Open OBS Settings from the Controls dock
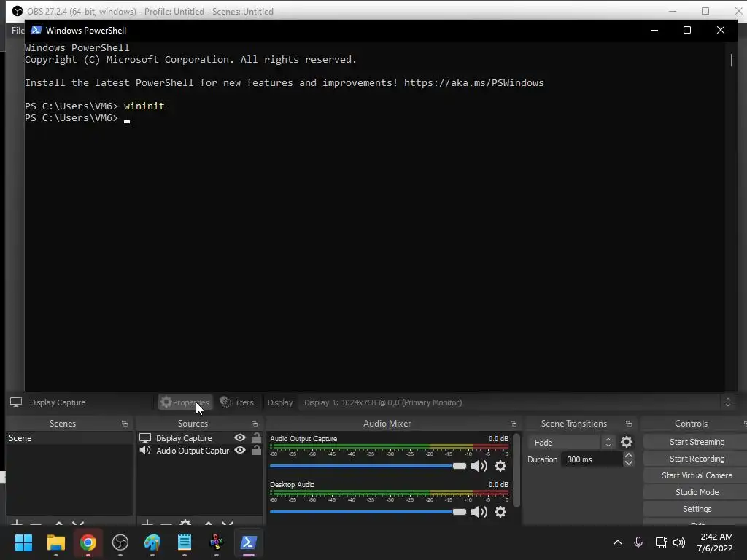 (697, 509)
